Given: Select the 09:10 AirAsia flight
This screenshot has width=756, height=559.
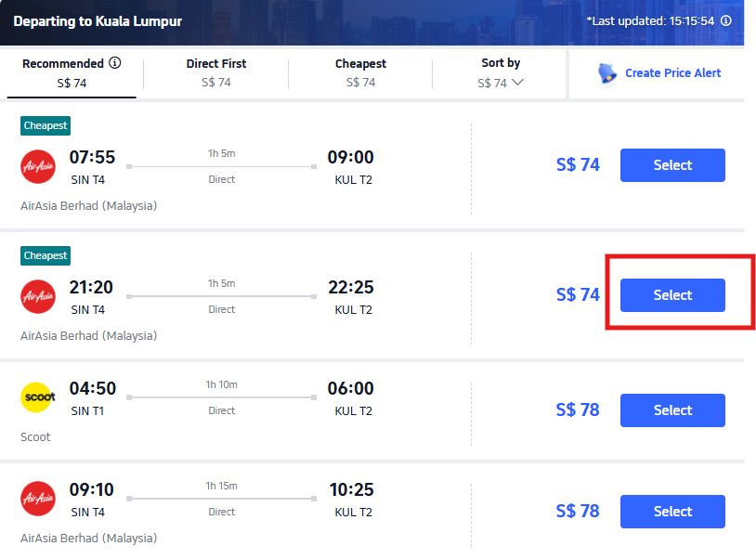Looking at the screenshot, I should tap(671, 511).
